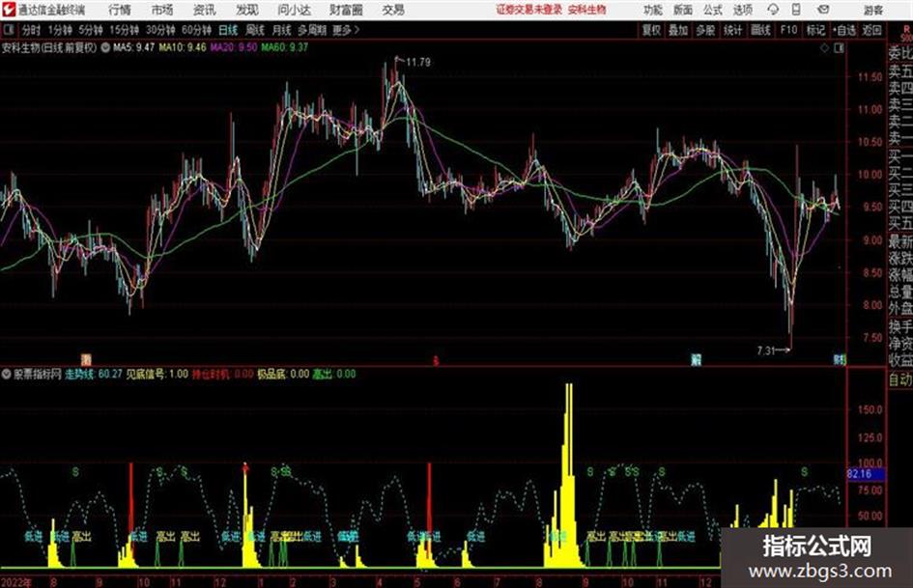Screen dimensions: 913x588
Task: Click the MA10: 9.46 label
Action: [x=183, y=47]
